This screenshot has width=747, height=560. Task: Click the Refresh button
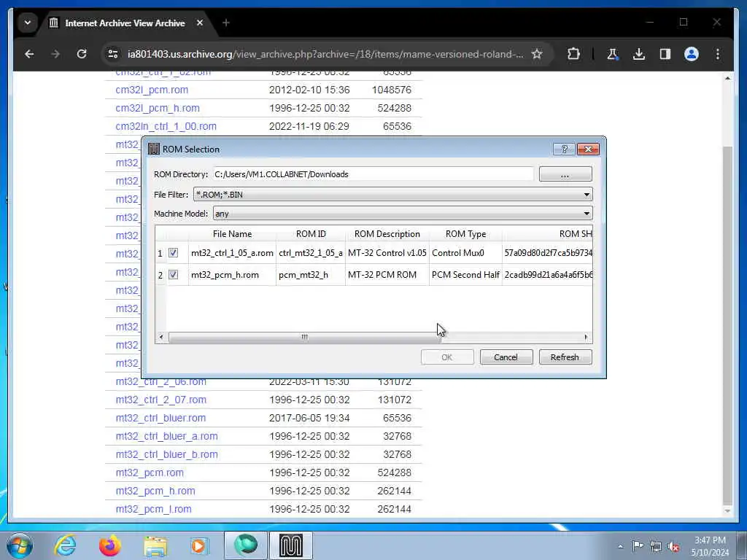565,357
